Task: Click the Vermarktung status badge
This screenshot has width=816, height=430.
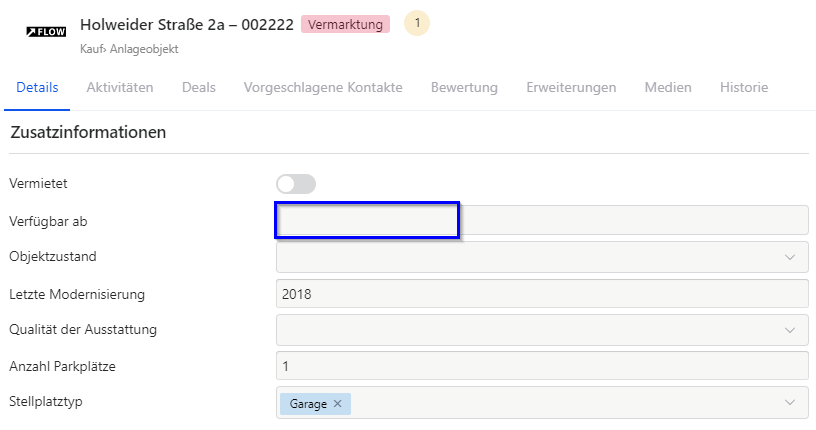Action: click(346, 24)
